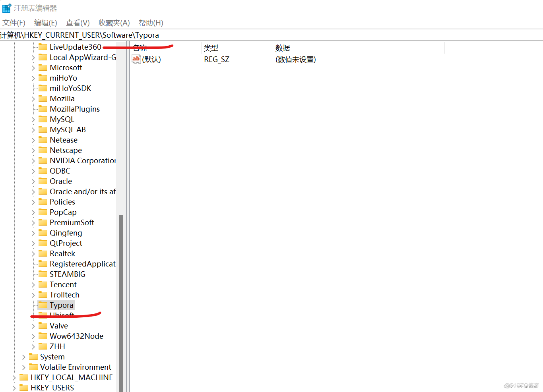
Task: Select the Qingfeng folder icon
Action: point(43,233)
